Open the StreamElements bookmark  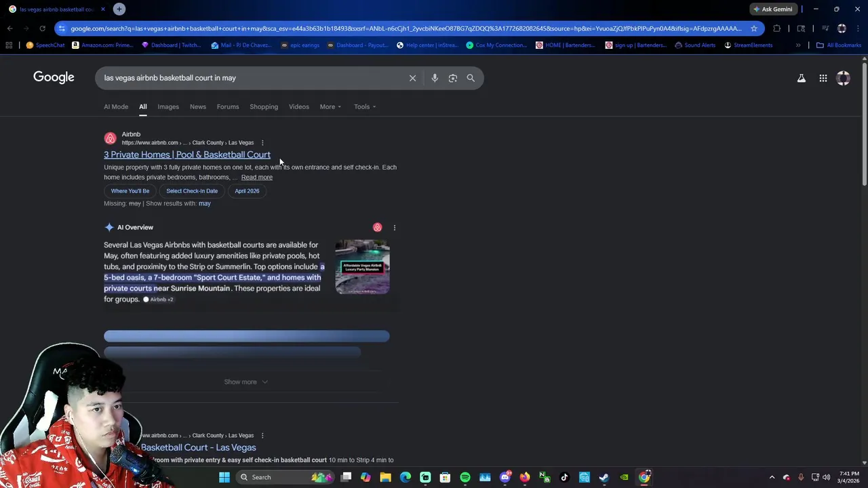[748, 45]
